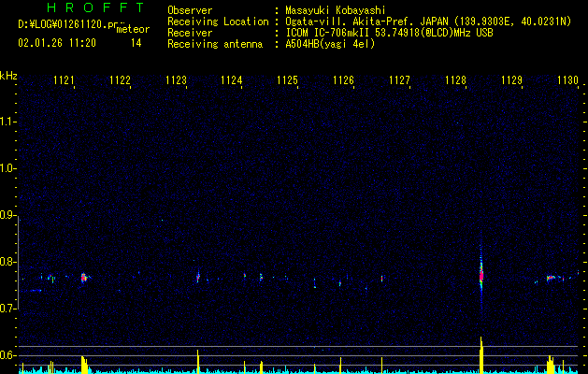Select the timestamp 02.01.26 11:20

(x=57, y=43)
